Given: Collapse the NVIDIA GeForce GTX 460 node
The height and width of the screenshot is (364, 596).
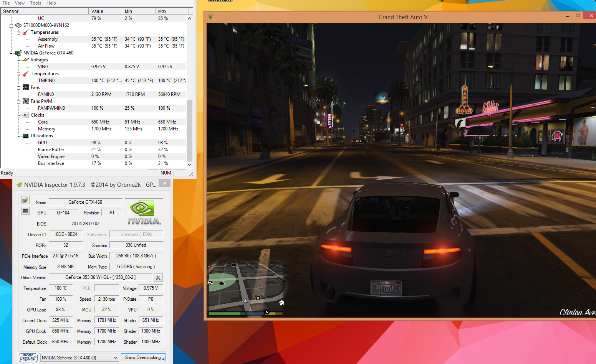Looking at the screenshot, I should click(x=12, y=53).
